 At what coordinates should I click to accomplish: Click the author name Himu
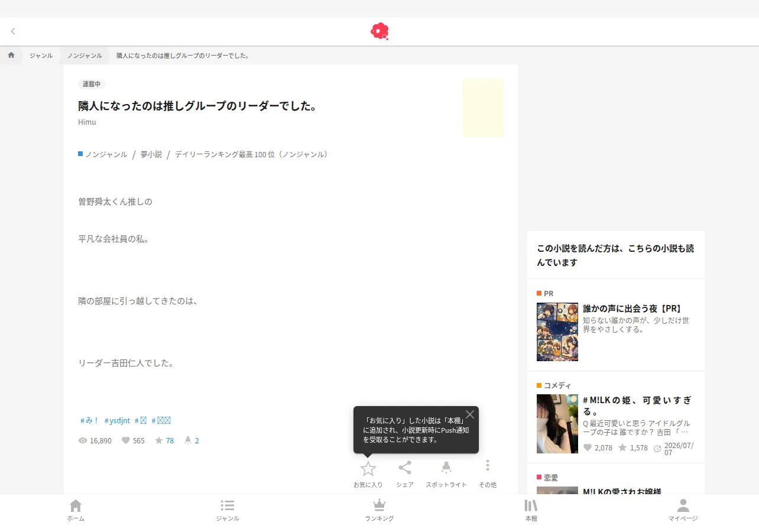[x=87, y=122]
